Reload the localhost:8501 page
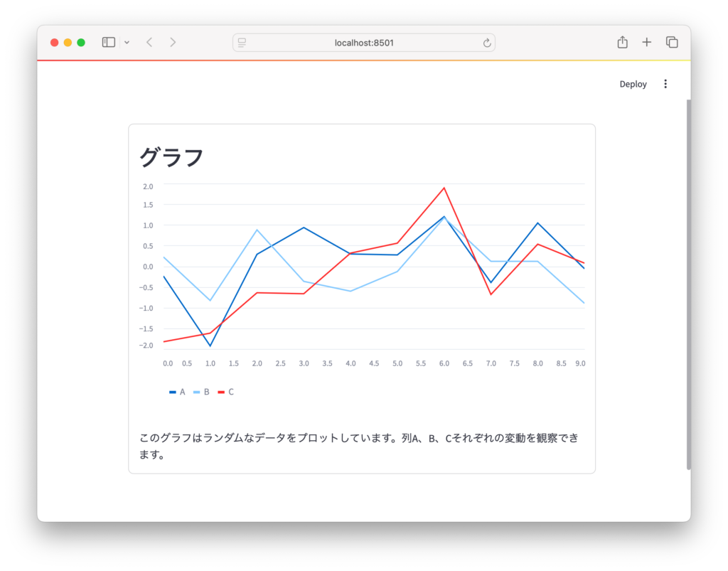Viewport: 728px width, 571px height. tap(486, 42)
